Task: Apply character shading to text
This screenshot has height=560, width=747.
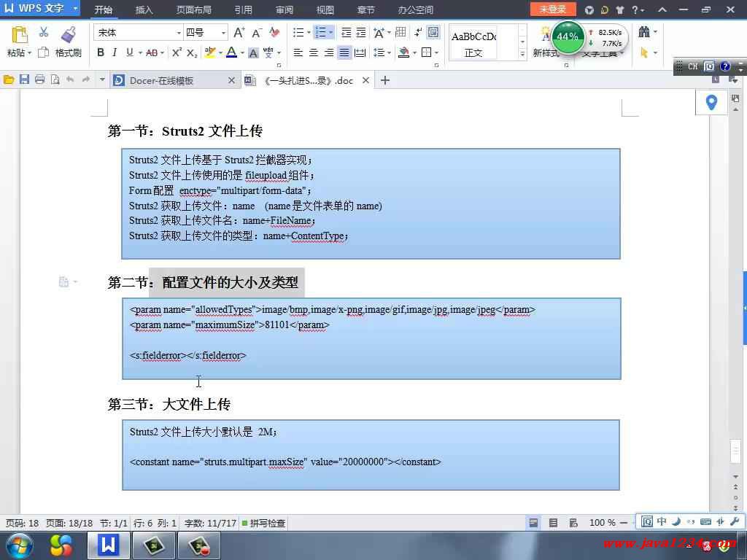Action: point(253,52)
